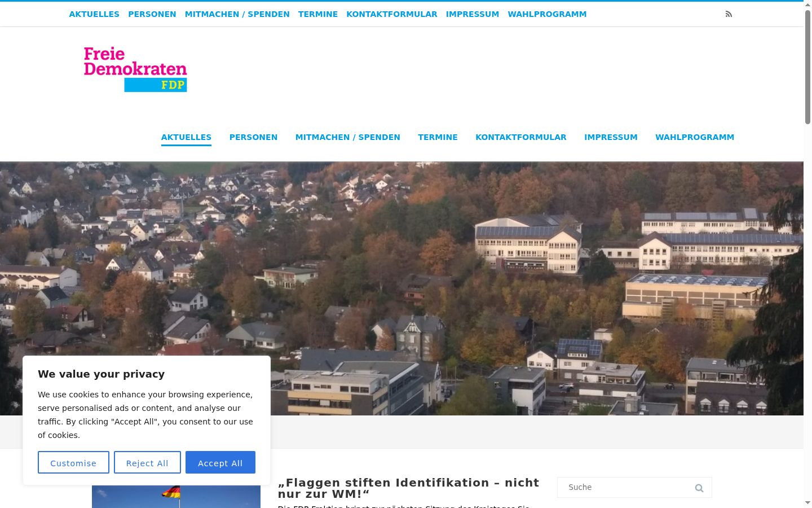Click the search magnifier icon
The width and height of the screenshot is (812, 508).
coord(699,488)
